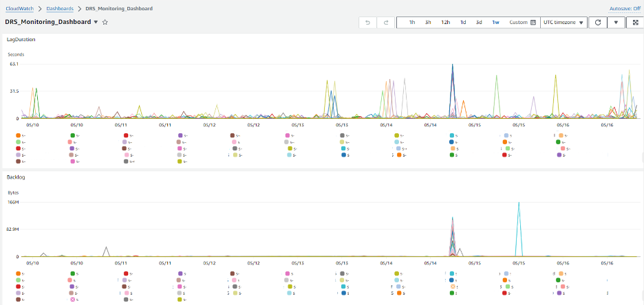Click the redo arrow icon

(x=386, y=23)
